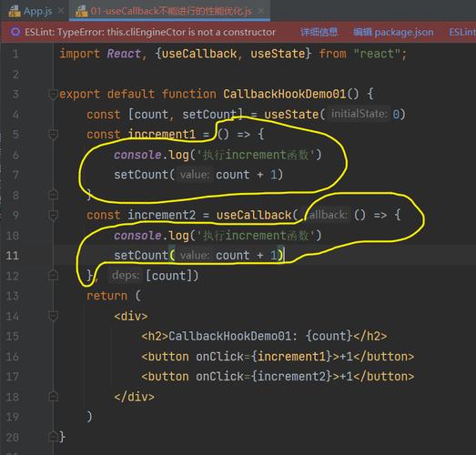Click the closing </div> tag on line 18
476x455 pixels.
(134, 397)
